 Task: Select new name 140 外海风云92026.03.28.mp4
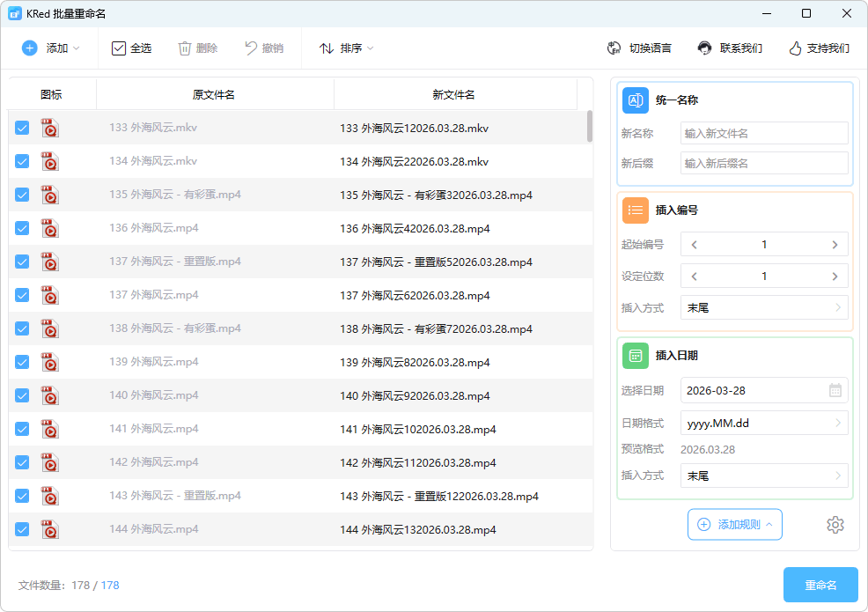(415, 396)
